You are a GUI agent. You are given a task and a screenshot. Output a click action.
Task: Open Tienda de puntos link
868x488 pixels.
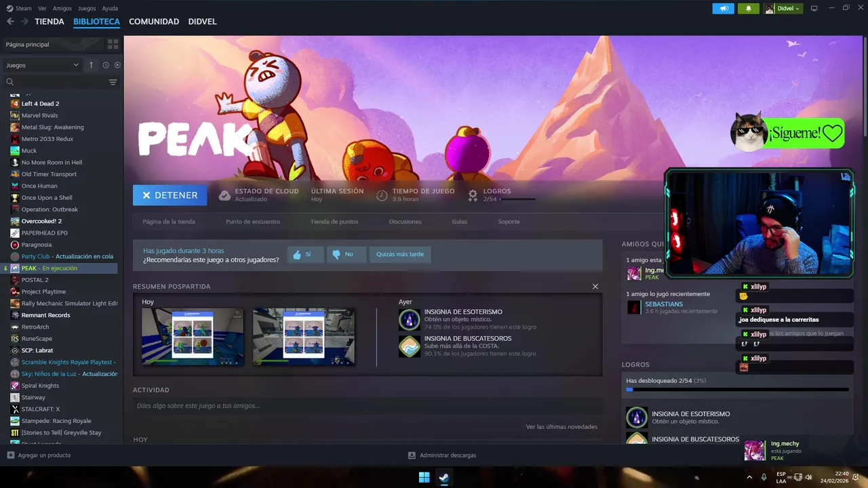pyautogui.click(x=334, y=222)
